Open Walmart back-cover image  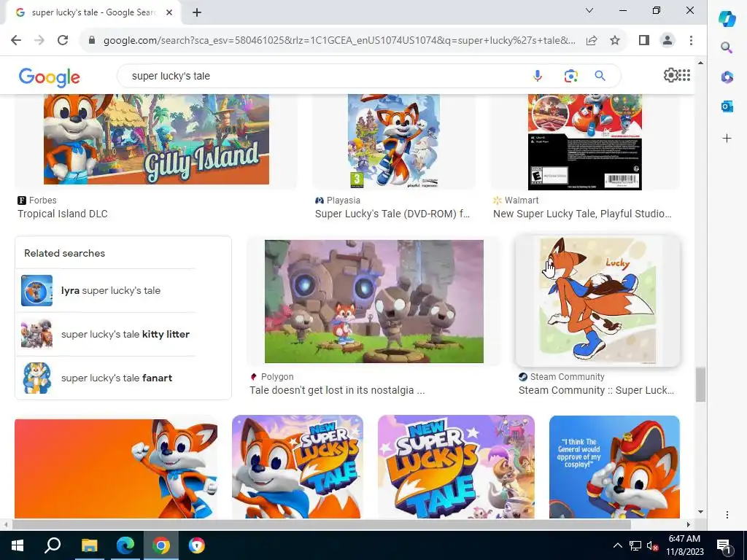click(585, 142)
